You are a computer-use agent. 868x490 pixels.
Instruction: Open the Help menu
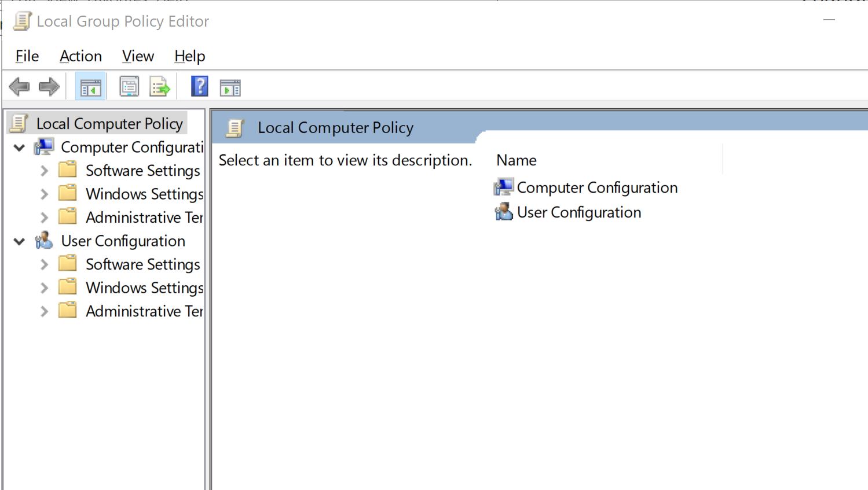coord(190,56)
